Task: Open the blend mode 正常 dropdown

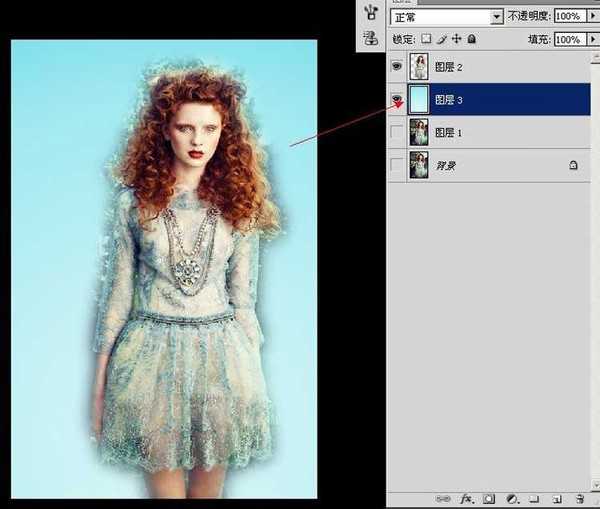Action: click(x=497, y=17)
